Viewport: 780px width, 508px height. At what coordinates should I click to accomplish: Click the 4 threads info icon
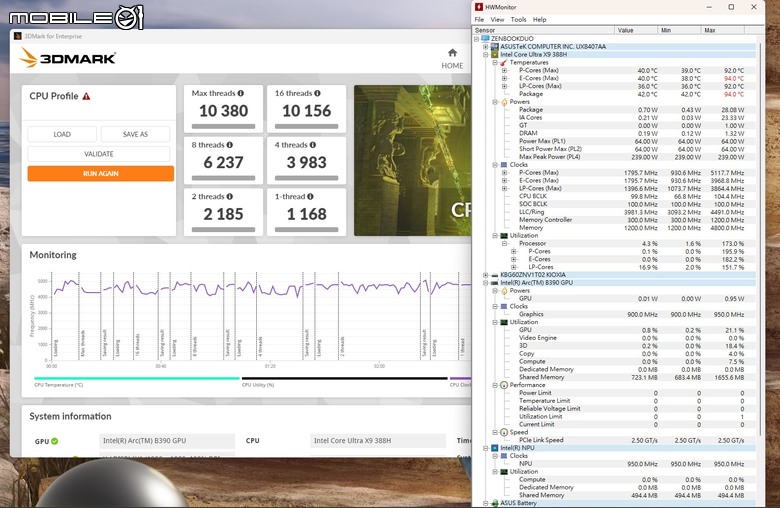pos(312,145)
